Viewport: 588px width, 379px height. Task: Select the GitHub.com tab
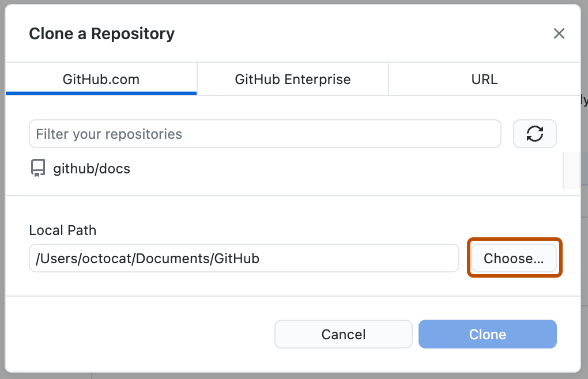pos(101,79)
